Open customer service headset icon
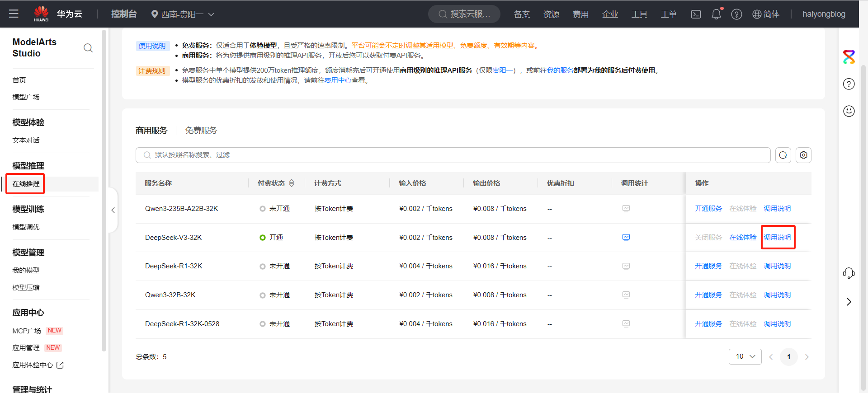The width and height of the screenshot is (868, 393). pos(849,273)
